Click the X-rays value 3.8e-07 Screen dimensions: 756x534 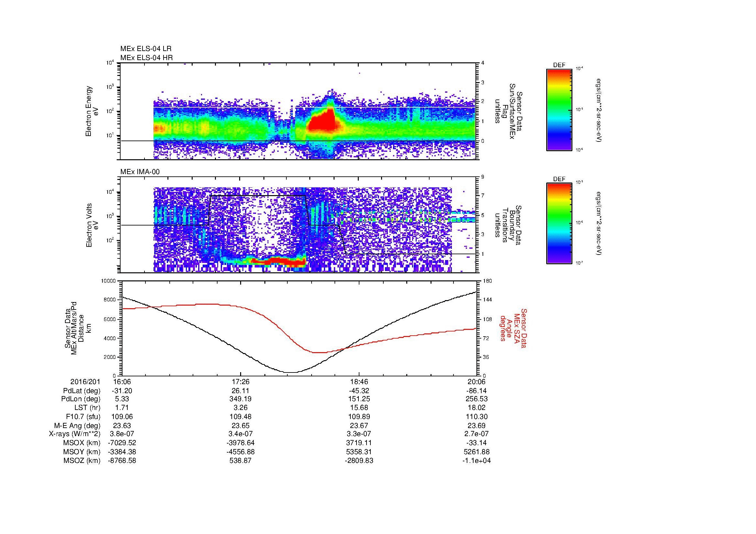coord(122,434)
